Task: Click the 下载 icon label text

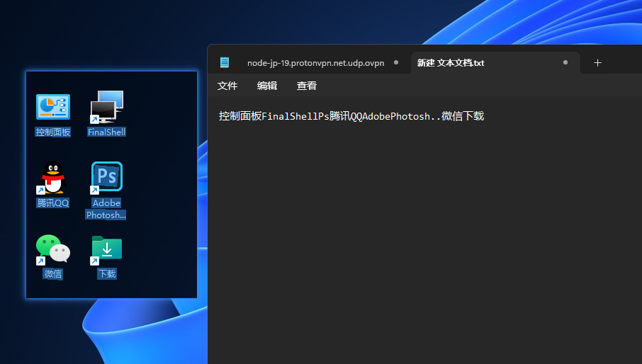Action: click(x=107, y=273)
